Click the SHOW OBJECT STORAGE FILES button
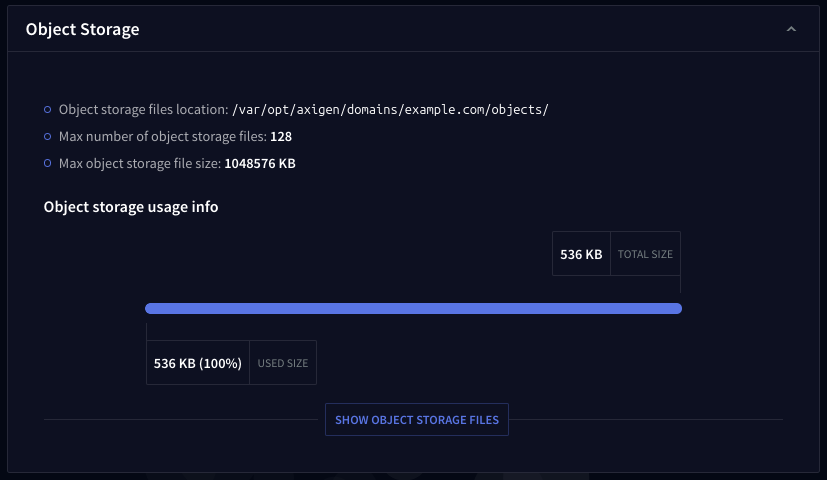The height and width of the screenshot is (480, 827). pyautogui.click(x=417, y=420)
